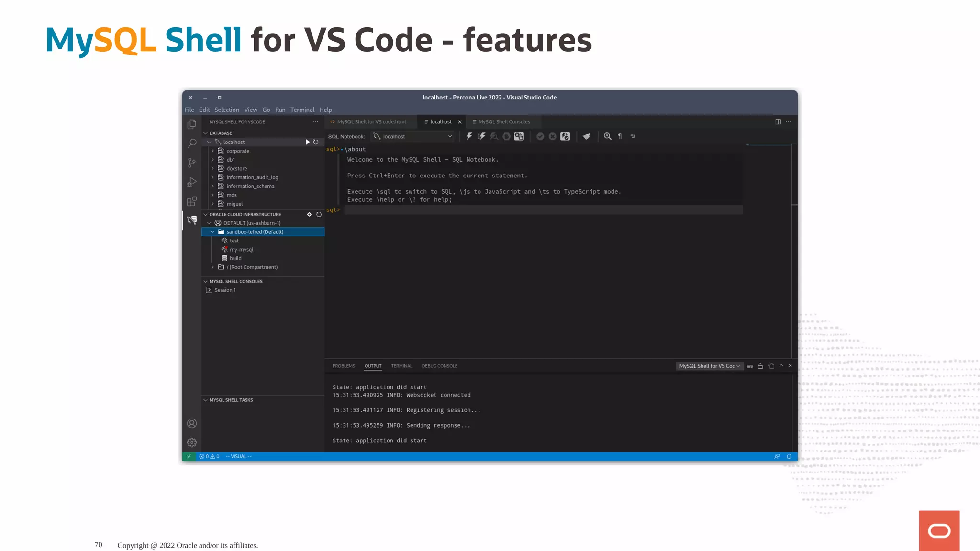Open the Terminal menu
Image resolution: width=980 pixels, height=551 pixels.
[302, 110]
